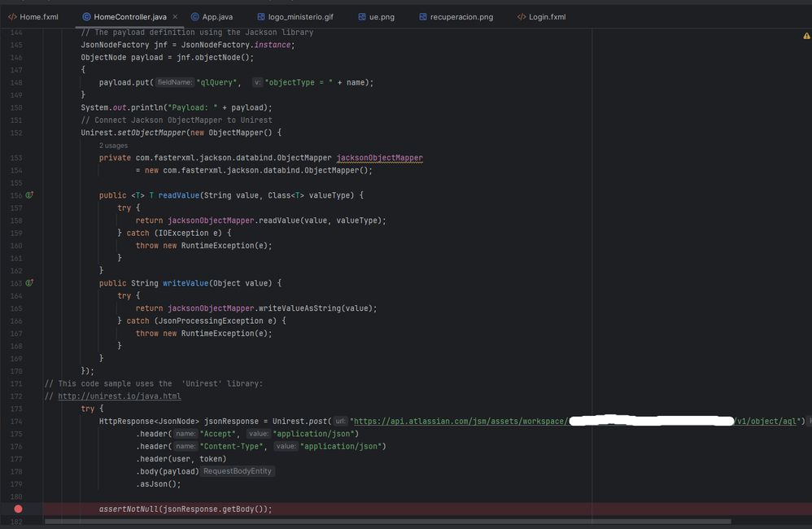Click the image icon on ue.png tab
Viewport: 812px width, 529px height.
click(x=362, y=17)
